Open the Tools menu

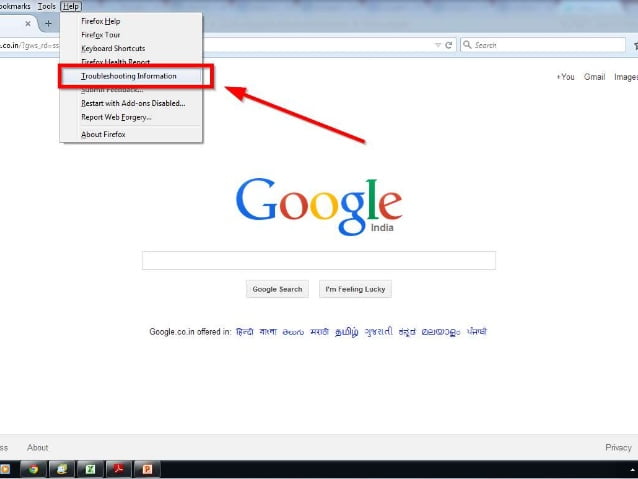(x=46, y=6)
